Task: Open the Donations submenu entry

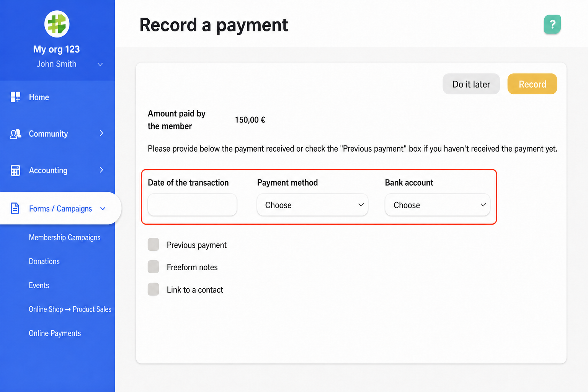Action: [x=44, y=261]
